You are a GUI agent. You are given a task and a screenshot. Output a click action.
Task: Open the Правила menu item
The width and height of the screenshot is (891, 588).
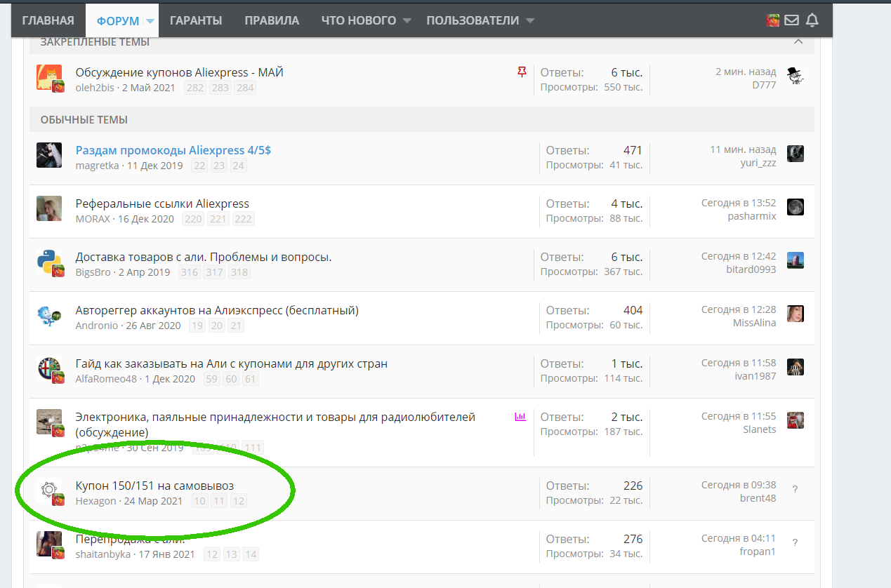272,20
